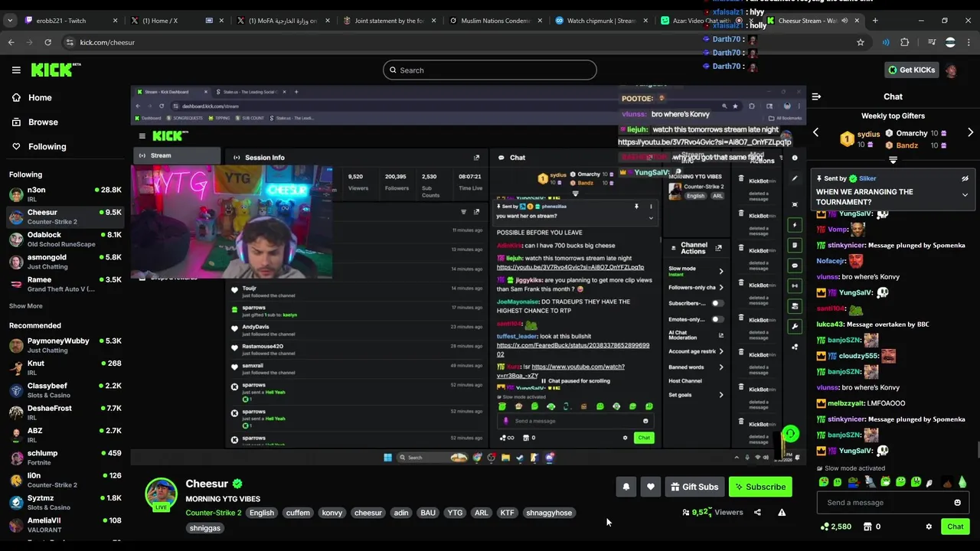Expand the pinned tournament message chevron
Viewport: 980px width, 551px height.
tap(965, 195)
